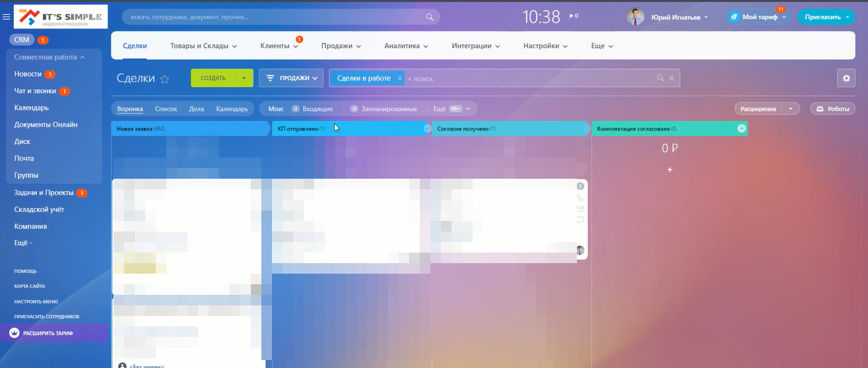Click the funnel icon on Продажи button

coord(271,78)
